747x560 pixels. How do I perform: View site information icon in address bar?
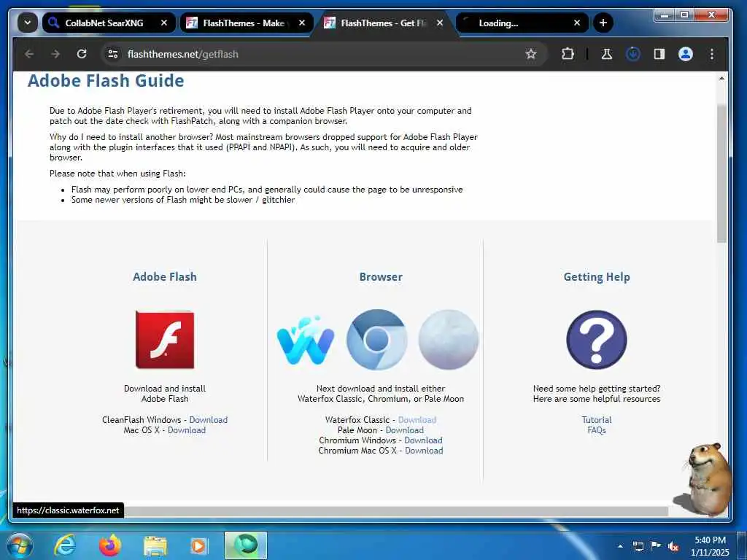point(113,54)
